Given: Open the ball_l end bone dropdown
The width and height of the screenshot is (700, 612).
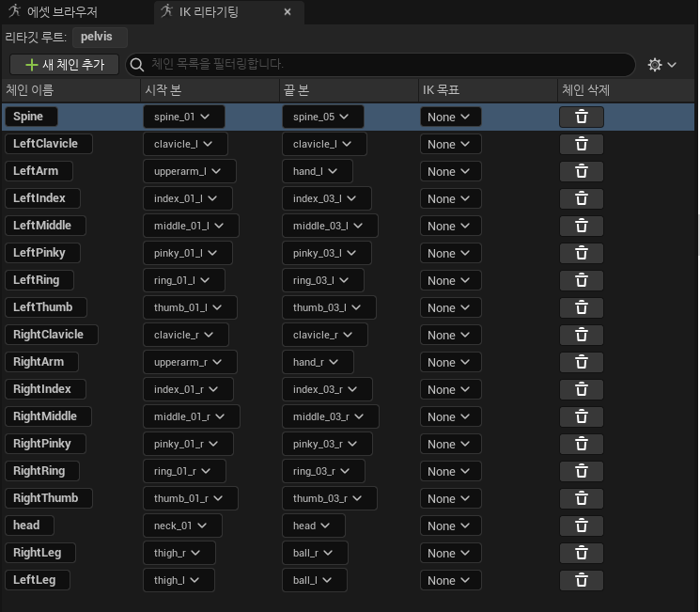Looking at the screenshot, I should click(x=314, y=580).
